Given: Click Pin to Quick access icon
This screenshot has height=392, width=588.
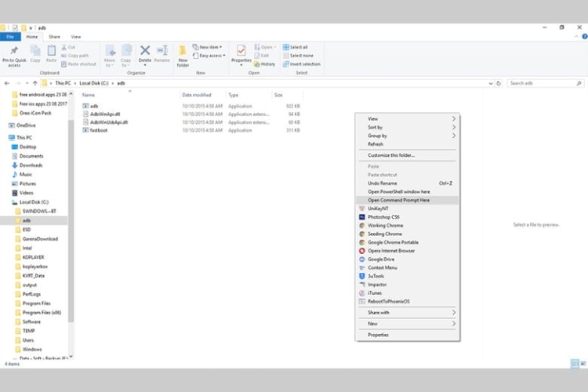Looking at the screenshot, I should tap(14, 50).
